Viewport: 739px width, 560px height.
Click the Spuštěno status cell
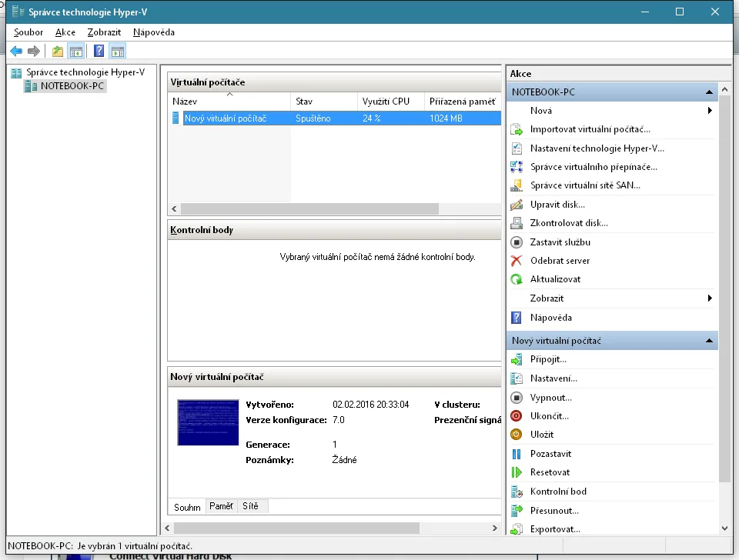pyautogui.click(x=313, y=118)
